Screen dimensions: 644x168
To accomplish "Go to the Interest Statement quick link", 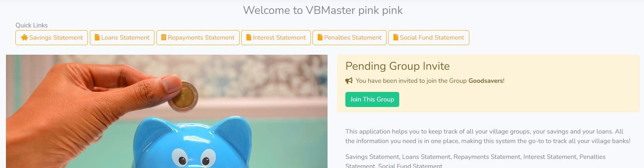I will 276,38.
